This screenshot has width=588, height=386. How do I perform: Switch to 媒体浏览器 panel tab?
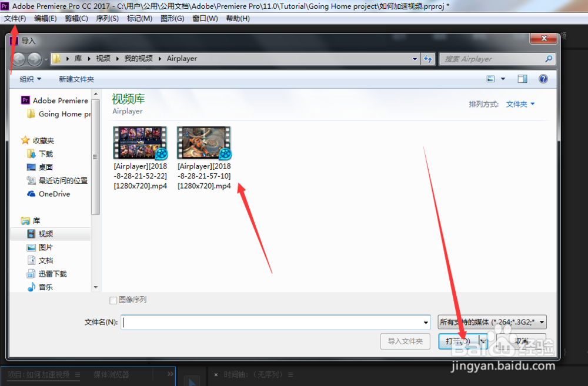(x=111, y=374)
